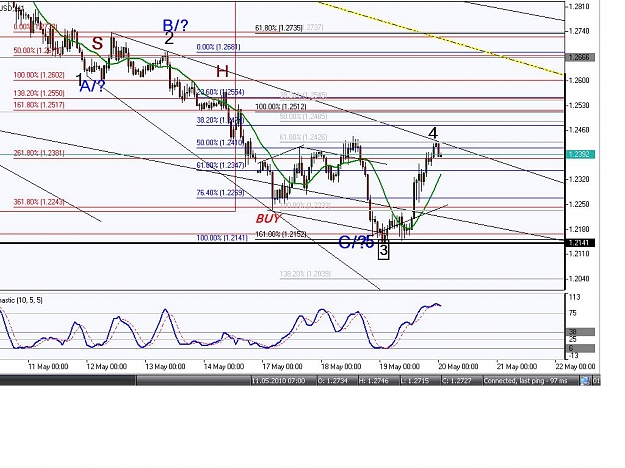Click the '14 May 00:00' time axis label

[224, 366]
